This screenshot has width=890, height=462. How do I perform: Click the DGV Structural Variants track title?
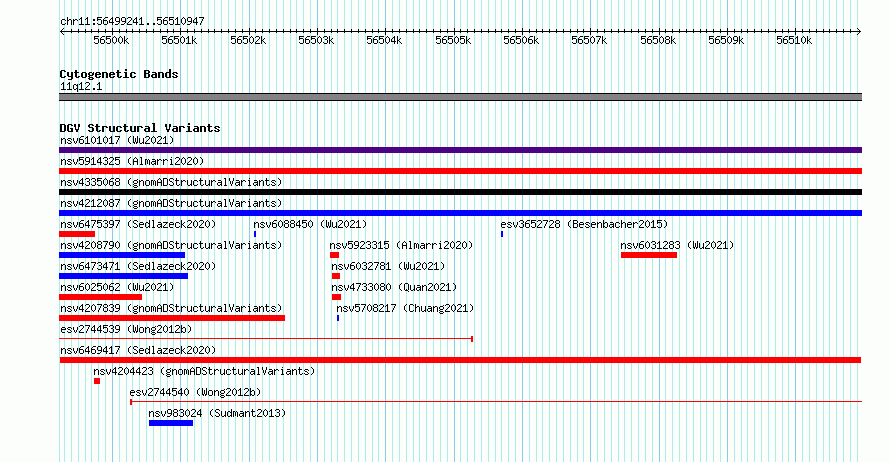(x=140, y=128)
